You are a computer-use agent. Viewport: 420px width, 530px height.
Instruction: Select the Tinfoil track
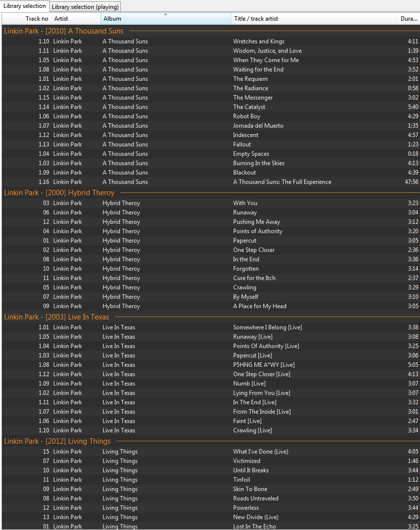pos(211,480)
